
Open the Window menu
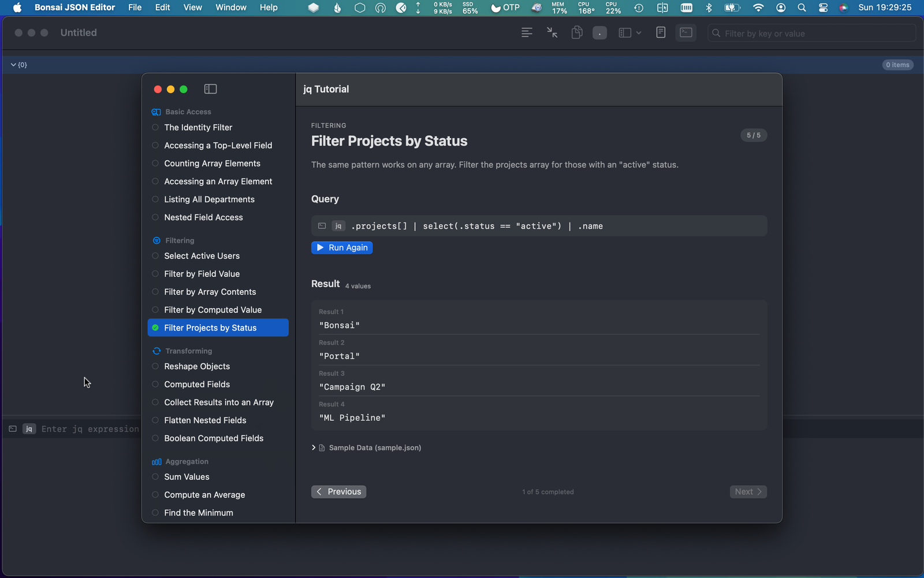pyautogui.click(x=231, y=8)
